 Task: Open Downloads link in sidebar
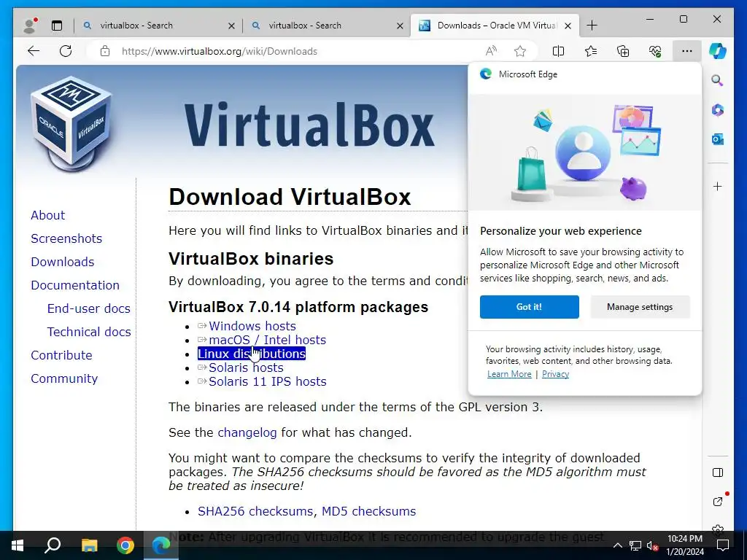(x=63, y=262)
